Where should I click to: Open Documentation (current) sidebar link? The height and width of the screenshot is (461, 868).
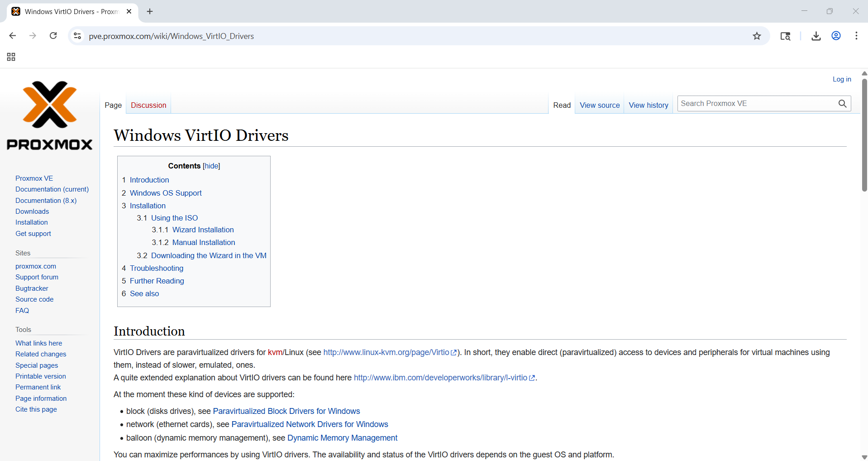click(52, 189)
